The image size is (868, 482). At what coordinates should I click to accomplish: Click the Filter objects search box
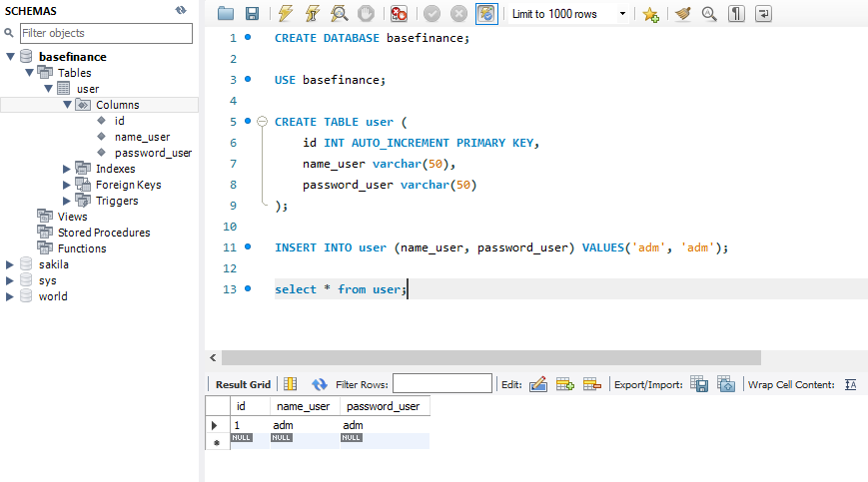(106, 33)
